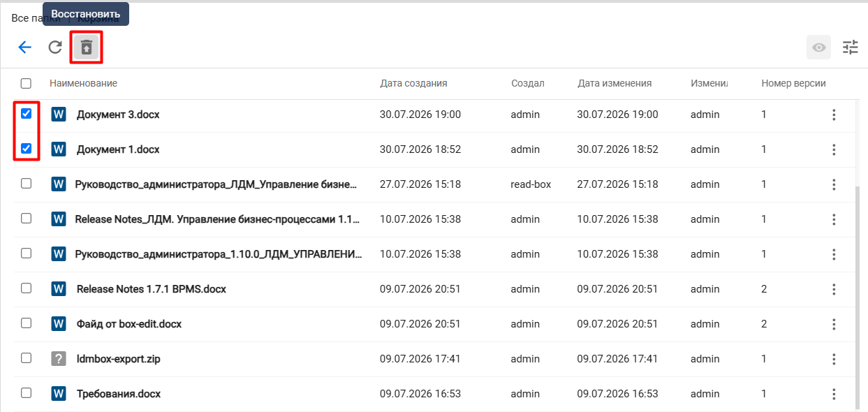Open file Release Notes 1.7.1 BPMS.docx
Screen dimensions: 868x412
tap(152, 289)
